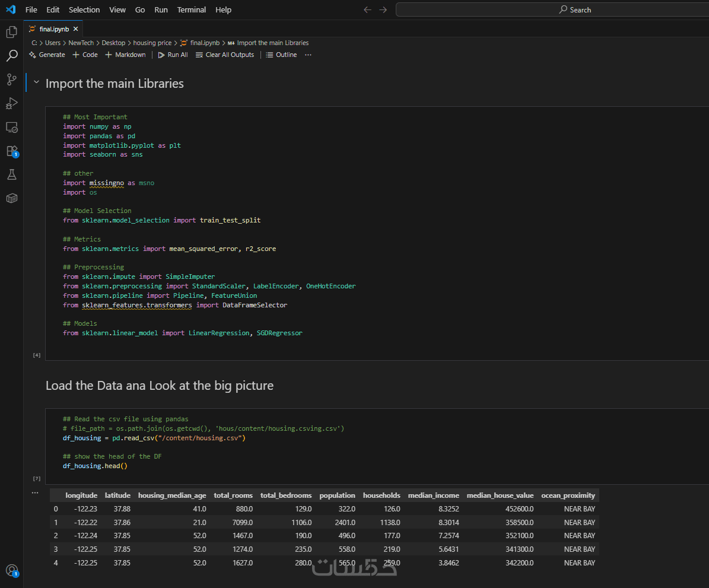The image size is (709, 588).
Task: Open the Remote Explorer icon
Action: click(11, 127)
